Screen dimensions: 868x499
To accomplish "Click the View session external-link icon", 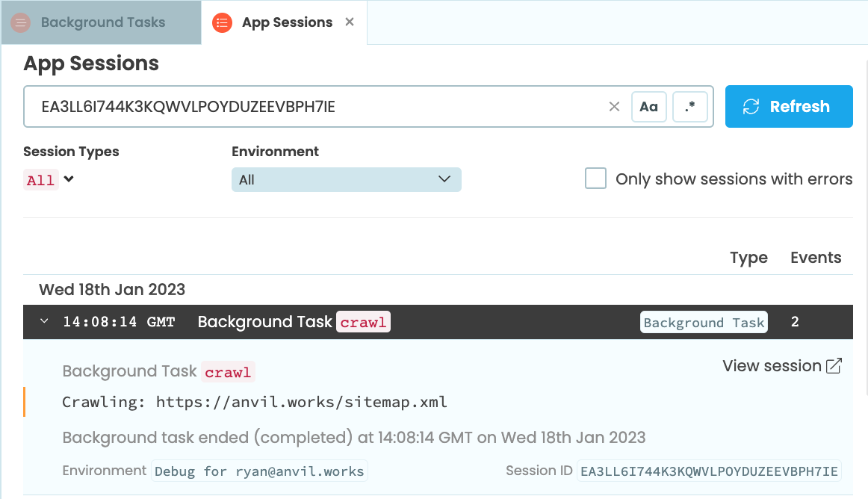I will tap(834, 366).
